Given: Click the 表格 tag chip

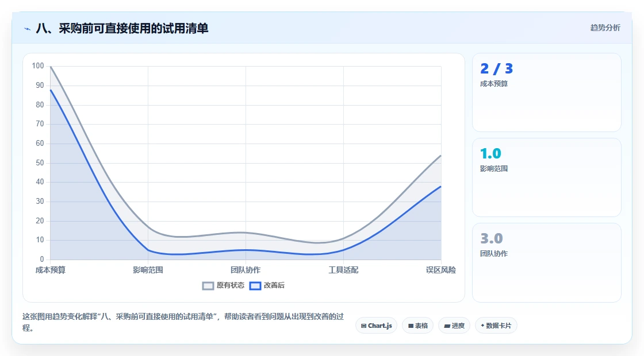Looking at the screenshot, I should [x=417, y=326].
